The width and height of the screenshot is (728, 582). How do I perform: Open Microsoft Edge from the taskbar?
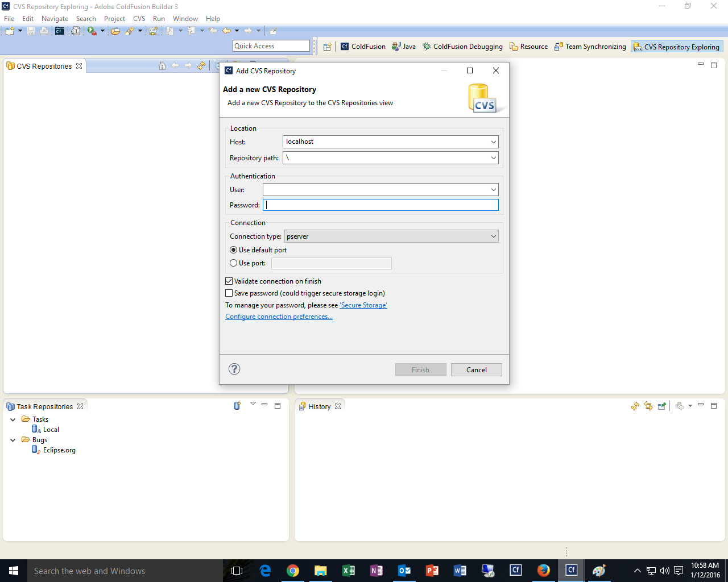(265, 571)
